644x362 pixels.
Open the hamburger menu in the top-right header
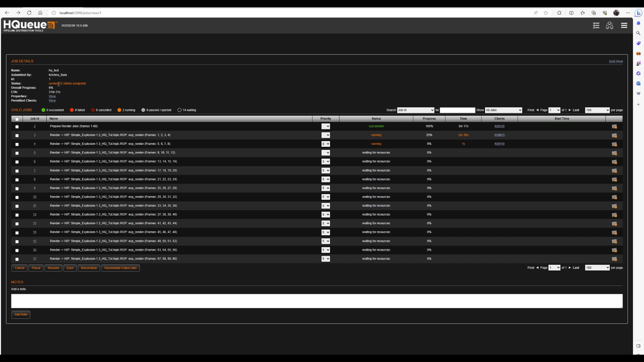(x=624, y=25)
